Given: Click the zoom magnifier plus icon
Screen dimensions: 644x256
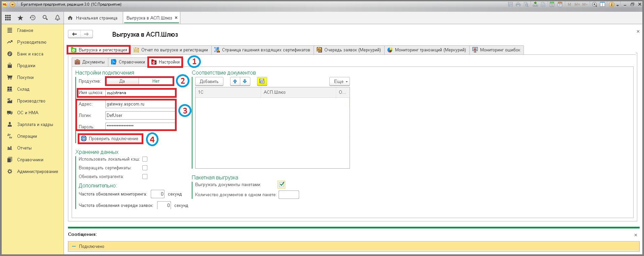Looking at the screenshot, I should pyautogui.click(x=595, y=4).
